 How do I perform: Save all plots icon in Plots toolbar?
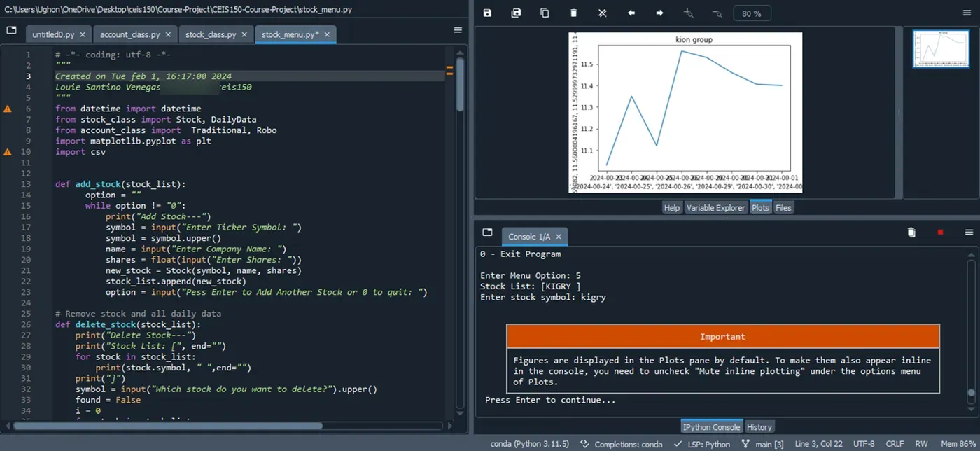[516, 13]
